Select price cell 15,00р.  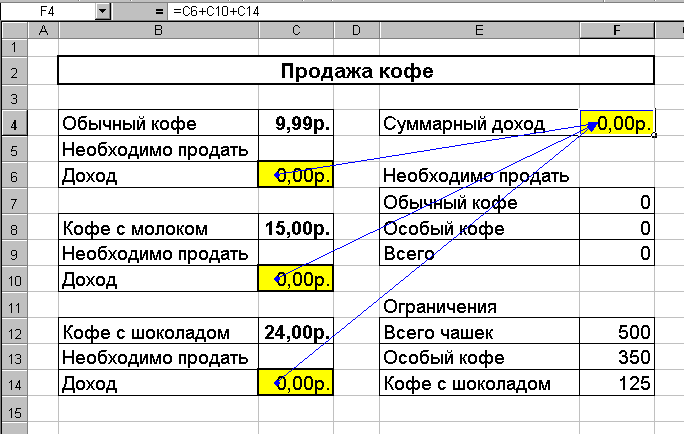pos(296,228)
